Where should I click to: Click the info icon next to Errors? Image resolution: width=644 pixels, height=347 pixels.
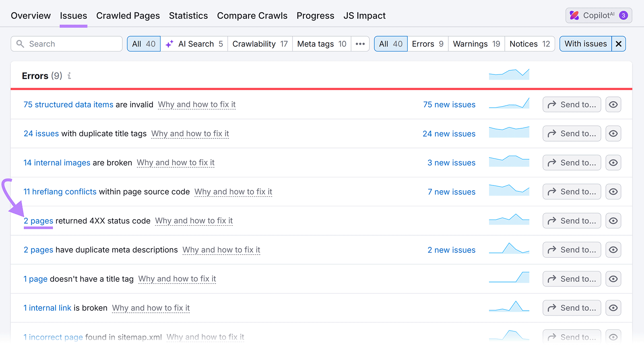(x=69, y=76)
